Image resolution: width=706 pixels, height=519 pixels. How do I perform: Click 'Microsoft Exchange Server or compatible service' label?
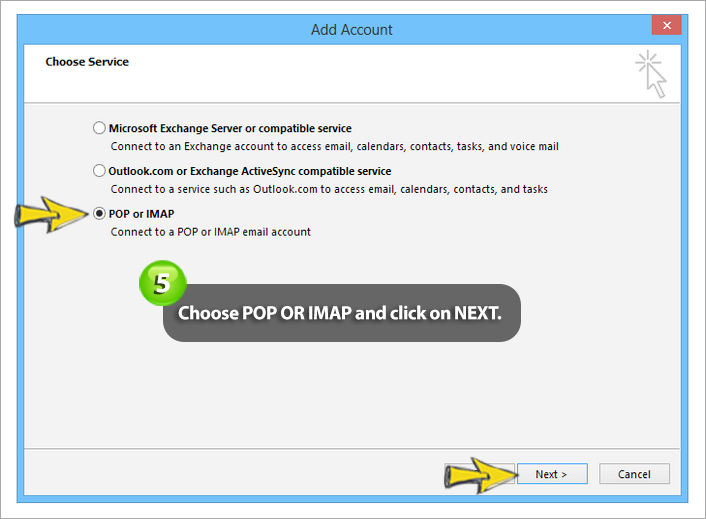[230, 128]
